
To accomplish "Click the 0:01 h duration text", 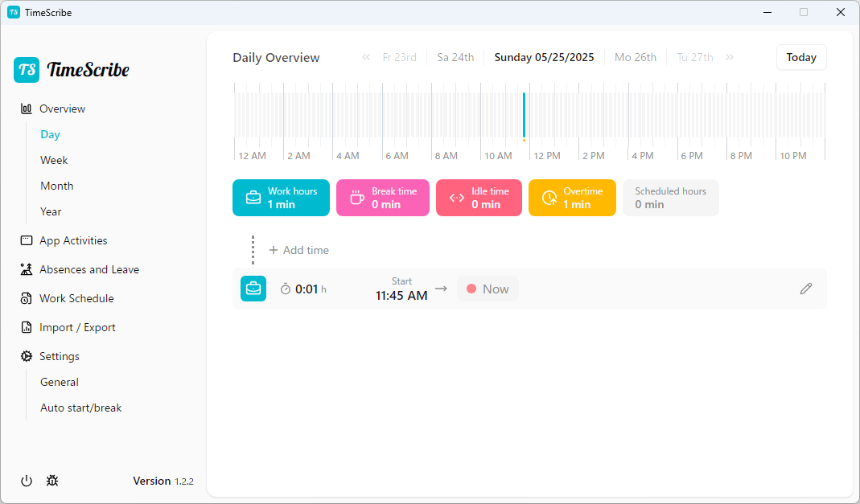I will [x=311, y=289].
